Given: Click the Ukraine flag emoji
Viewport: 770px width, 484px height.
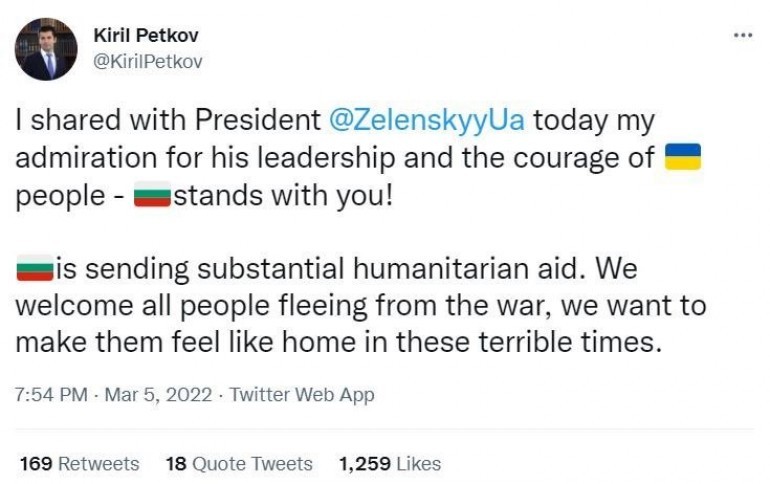Looking at the screenshot, I should pyautogui.click(x=682, y=157).
